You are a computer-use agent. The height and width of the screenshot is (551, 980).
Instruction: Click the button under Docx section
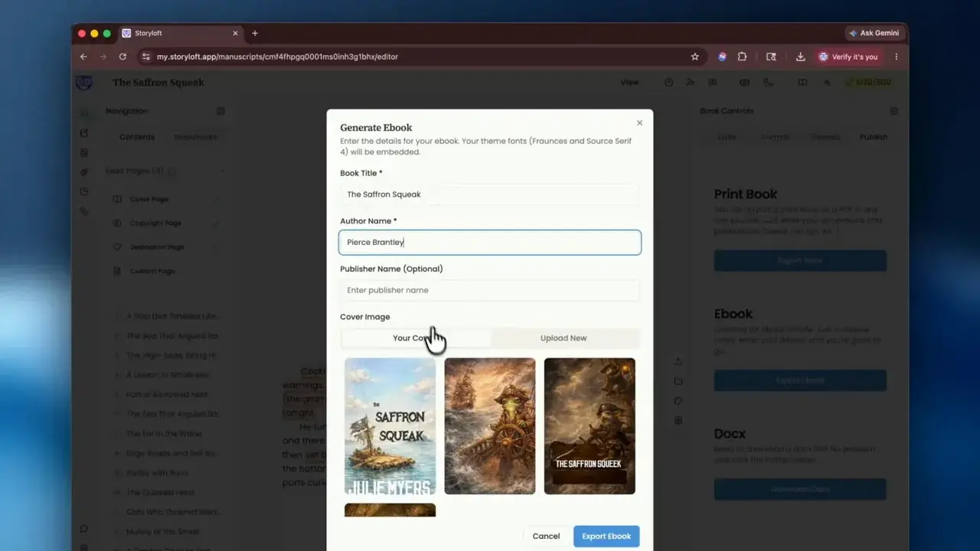pos(800,489)
